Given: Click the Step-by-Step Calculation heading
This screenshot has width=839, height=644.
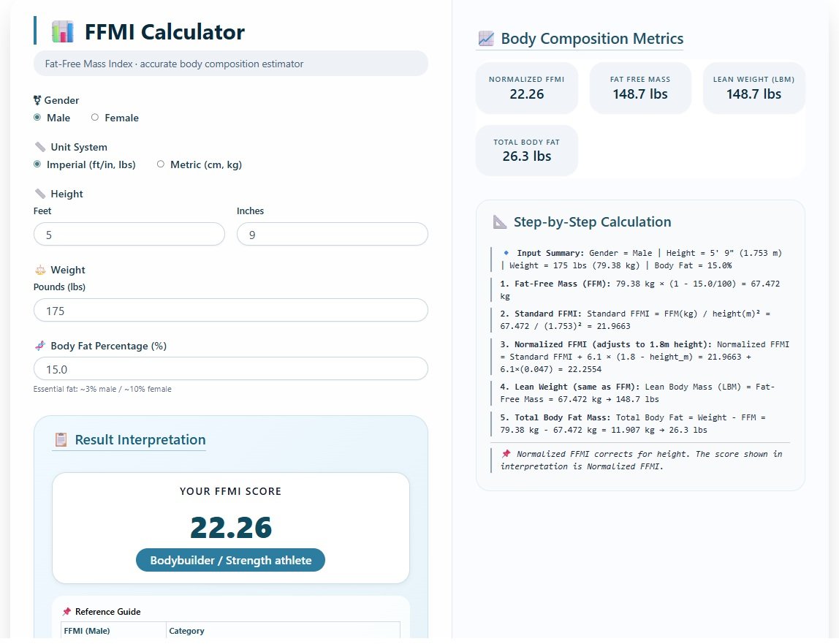Looking at the screenshot, I should (592, 221).
